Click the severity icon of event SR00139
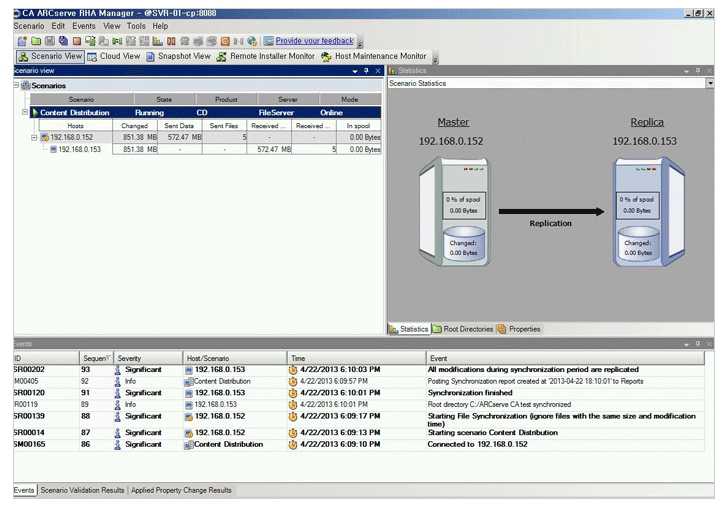The width and height of the screenshot is (722, 506). coord(117,417)
